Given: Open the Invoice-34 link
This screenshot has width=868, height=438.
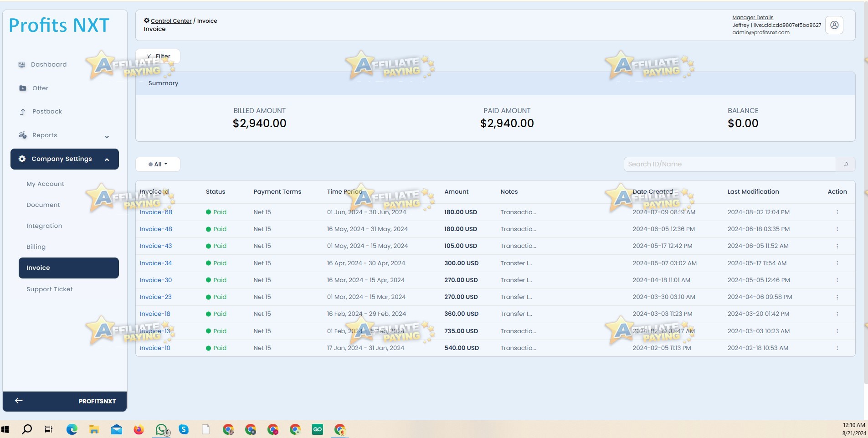Looking at the screenshot, I should coord(156,263).
